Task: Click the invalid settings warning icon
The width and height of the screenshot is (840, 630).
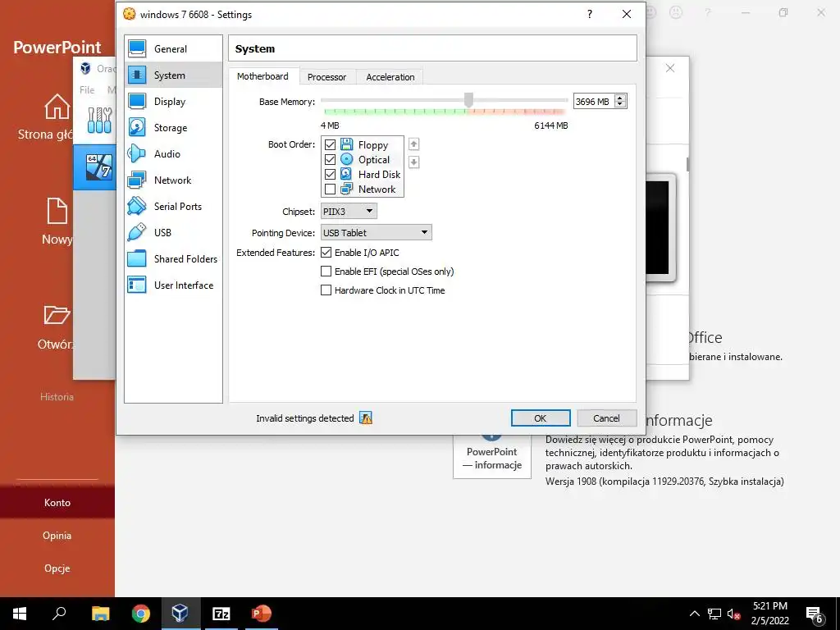Action: (x=366, y=418)
